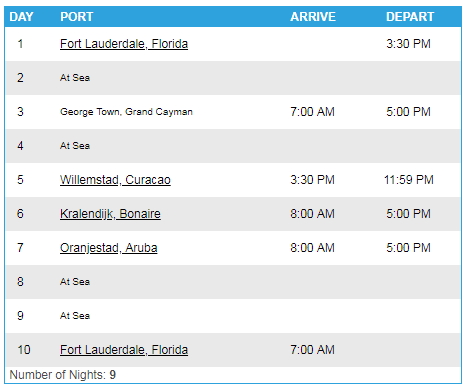Click the ARRIVE column header
This screenshot has width=465, height=391.
(313, 17)
